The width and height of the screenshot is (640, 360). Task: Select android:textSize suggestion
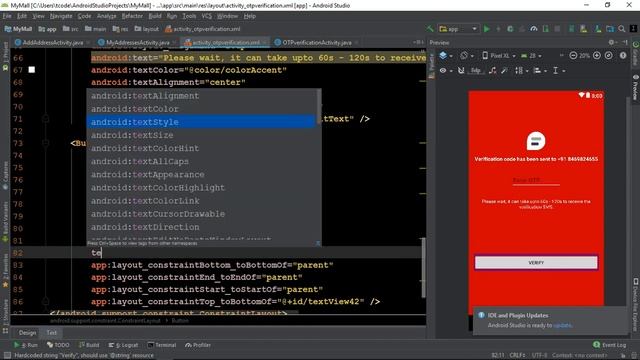(201, 135)
